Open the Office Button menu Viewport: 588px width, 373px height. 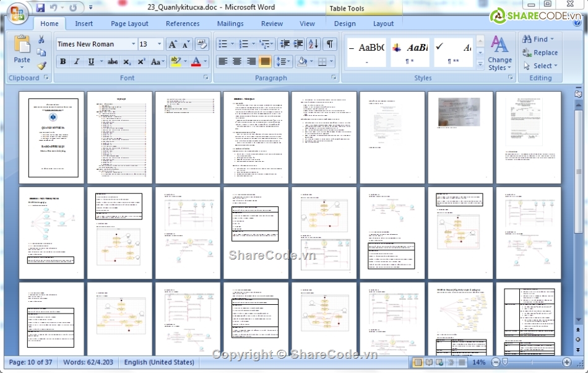tap(17, 14)
